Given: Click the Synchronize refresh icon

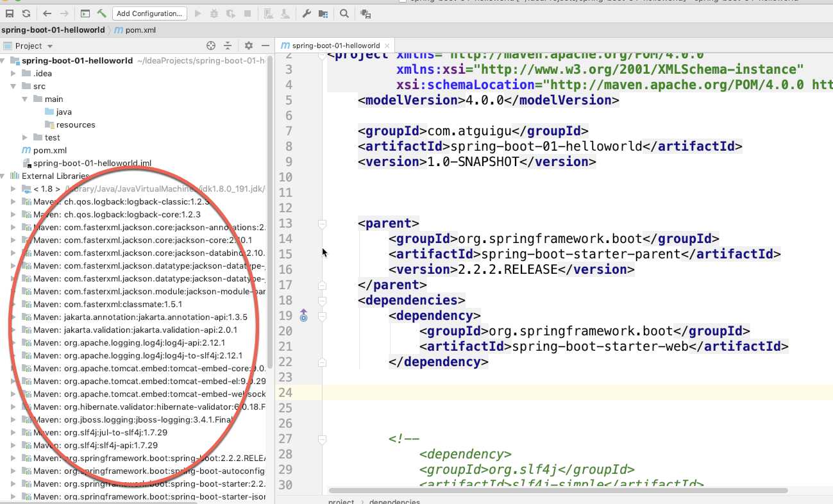Looking at the screenshot, I should [x=26, y=13].
